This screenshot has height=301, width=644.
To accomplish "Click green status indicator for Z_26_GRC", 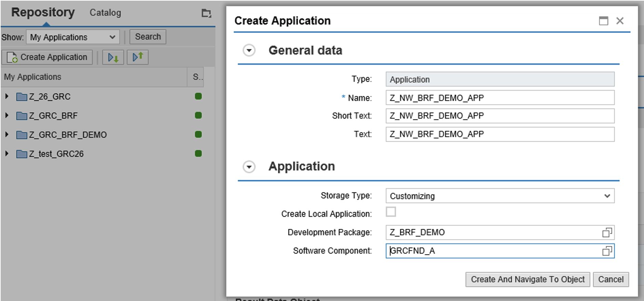I will click(198, 96).
